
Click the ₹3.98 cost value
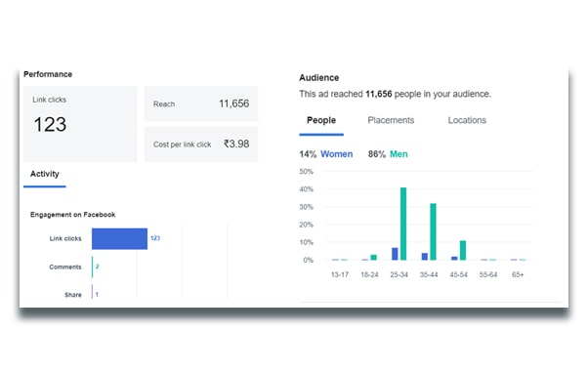[236, 144]
